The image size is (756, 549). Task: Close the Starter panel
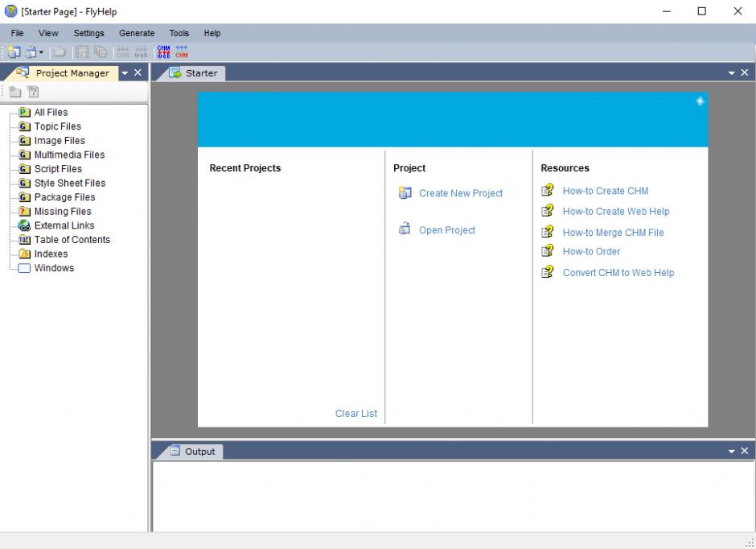(745, 72)
